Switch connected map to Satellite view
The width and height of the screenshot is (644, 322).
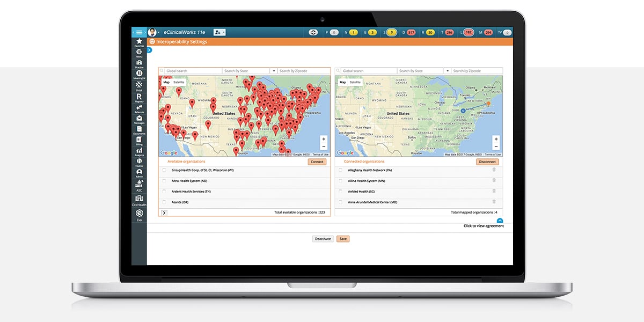click(x=355, y=82)
